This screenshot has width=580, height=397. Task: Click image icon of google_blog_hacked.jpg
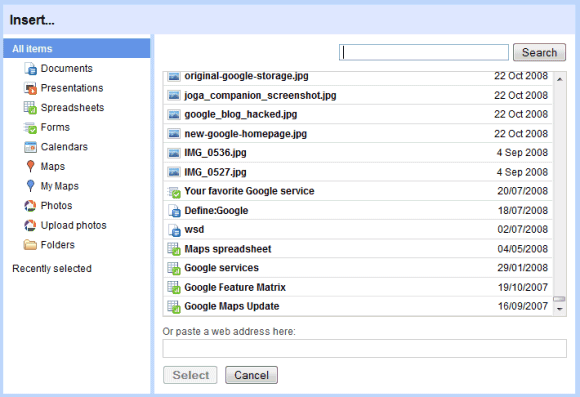[173, 115]
